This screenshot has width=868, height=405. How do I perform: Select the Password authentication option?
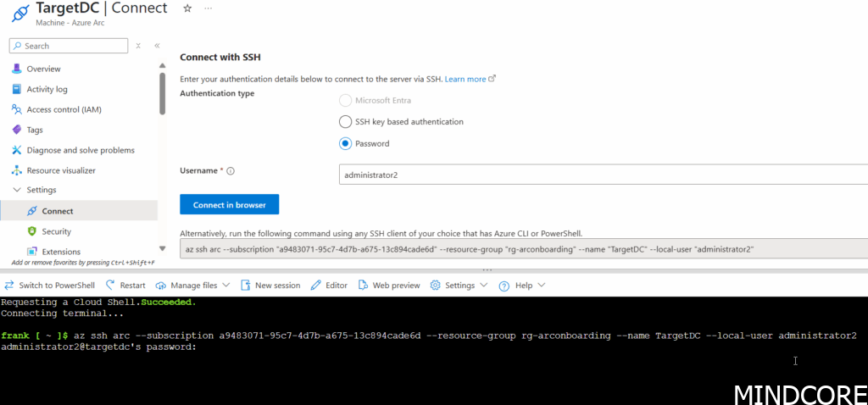point(346,143)
